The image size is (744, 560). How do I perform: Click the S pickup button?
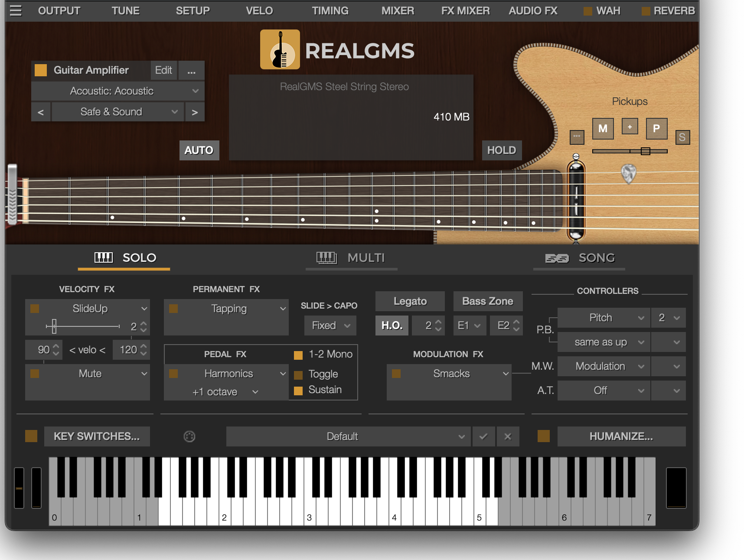[x=682, y=137]
